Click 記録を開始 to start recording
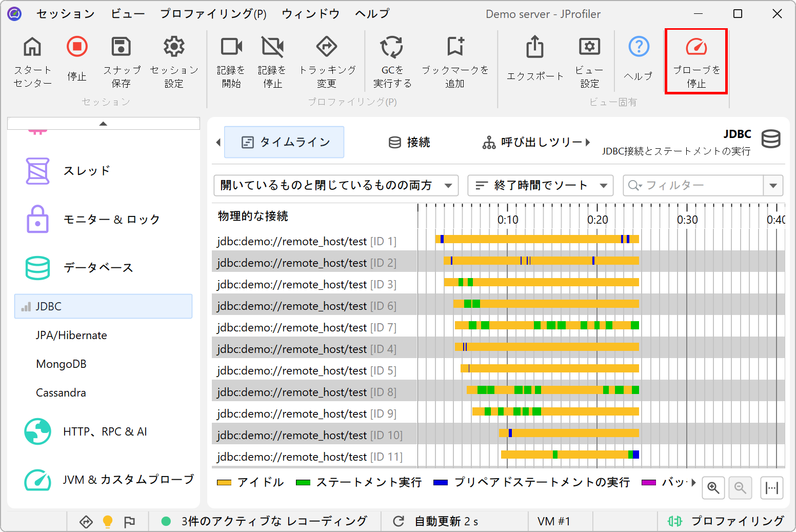 231,47
